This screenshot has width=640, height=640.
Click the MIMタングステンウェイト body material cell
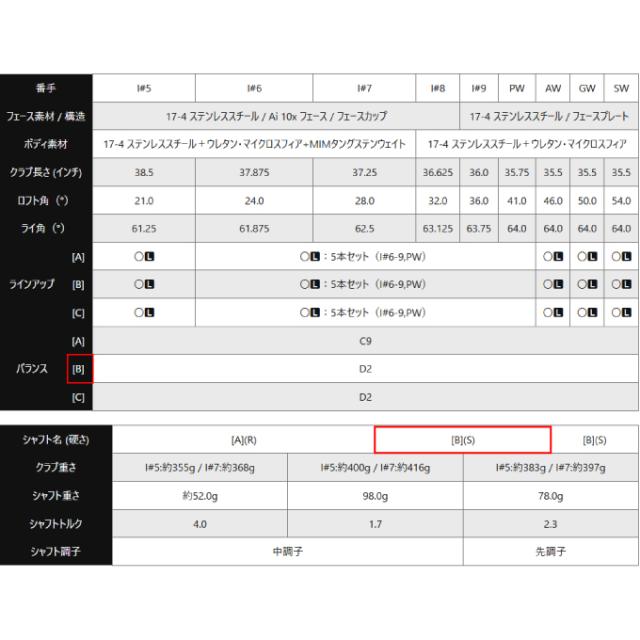tap(254, 144)
